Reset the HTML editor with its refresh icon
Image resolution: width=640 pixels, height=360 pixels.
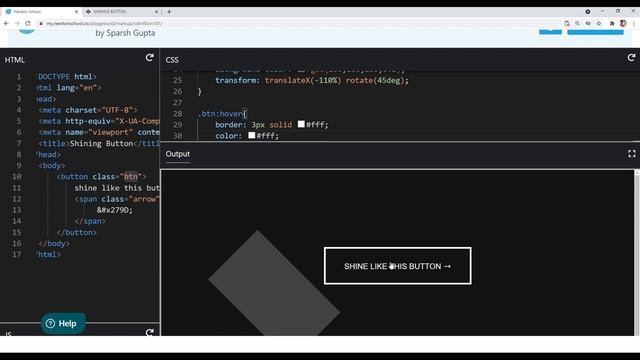(150, 58)
